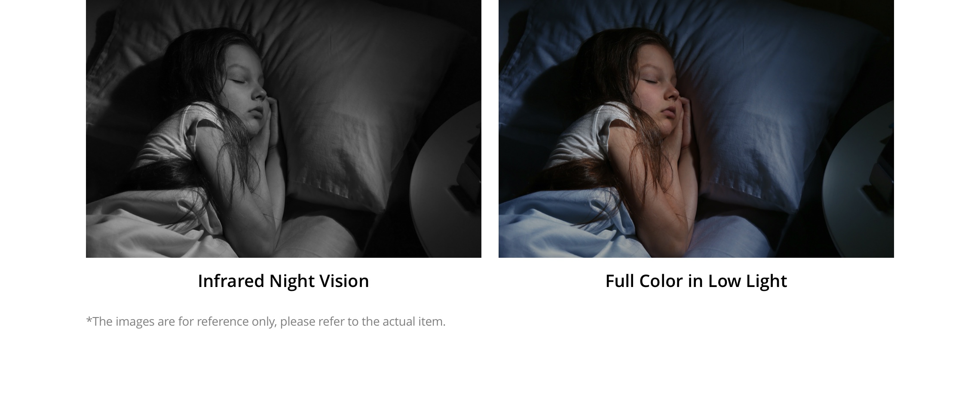This screenshot has height=409, width=980.
Task: Click the asterisk starting the disclaimer
Action: pos(89,320)
